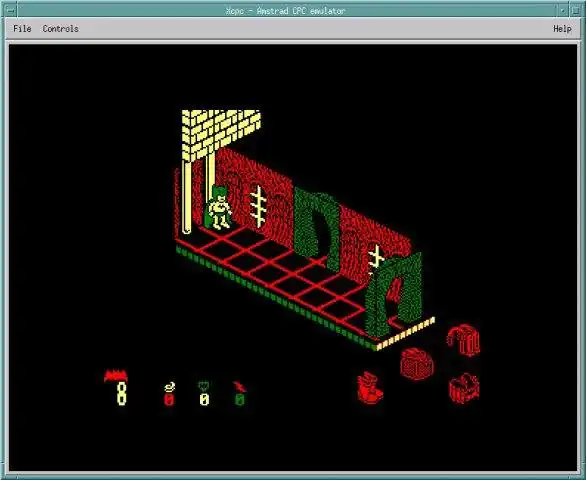This screenshot has width=586, height=480.
Task: Click the red lightning bolt speed icon
Action: (239, 387)
